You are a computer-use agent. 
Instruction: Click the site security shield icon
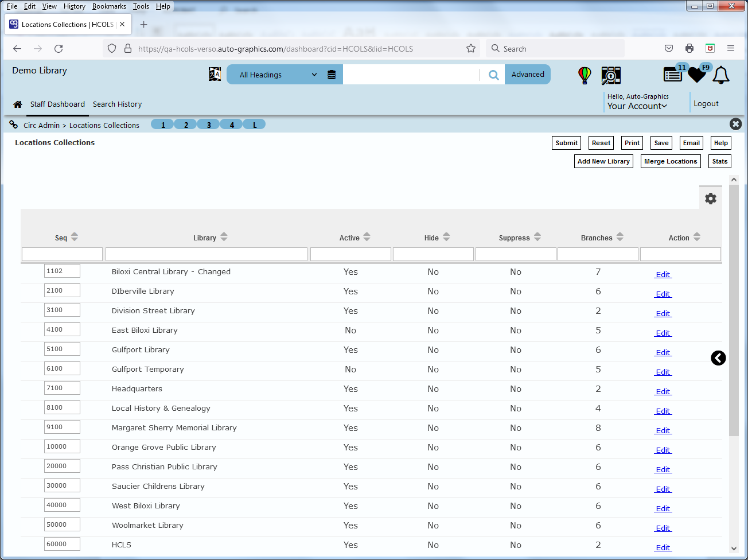[x=112, y=49]
